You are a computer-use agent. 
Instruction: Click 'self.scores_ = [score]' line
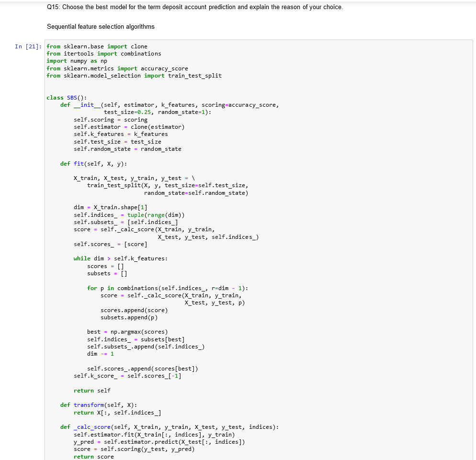pos(111,244)
